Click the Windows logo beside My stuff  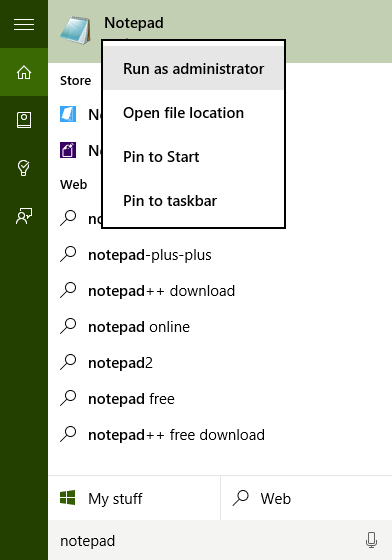[67, 498]
